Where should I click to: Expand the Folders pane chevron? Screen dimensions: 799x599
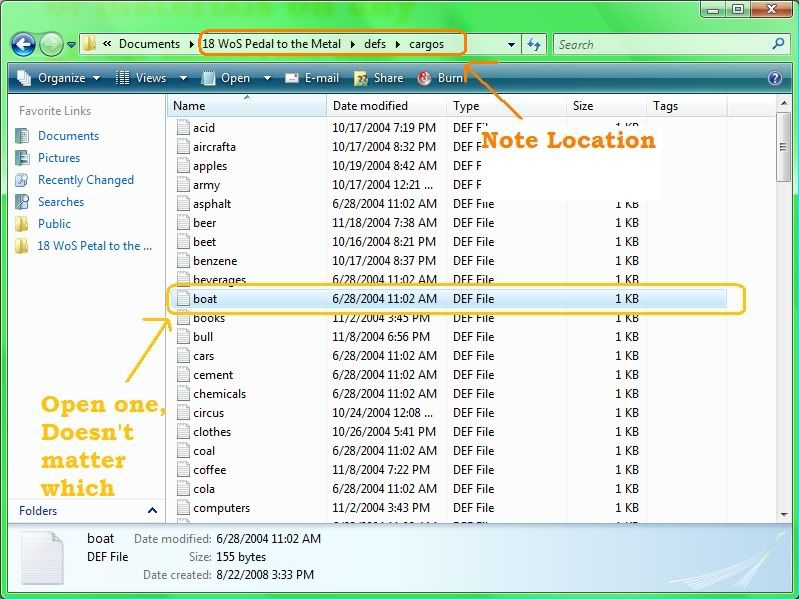click(152, 511)
